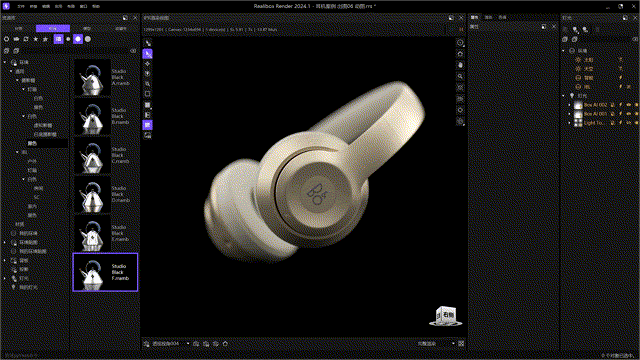Expand the Box AI 002 light entry
The width and height of the screenshot is (640, 360).
(570, 105)
